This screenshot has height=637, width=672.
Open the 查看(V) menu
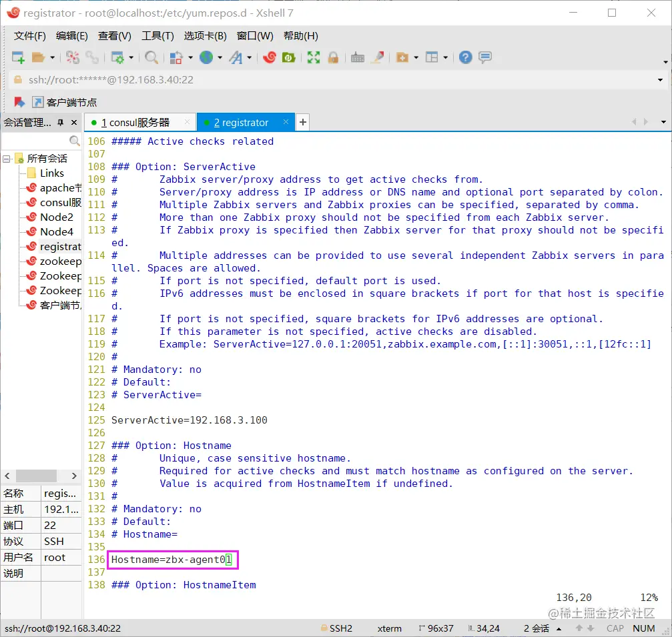pyautogui.click(x=114, y=36)
